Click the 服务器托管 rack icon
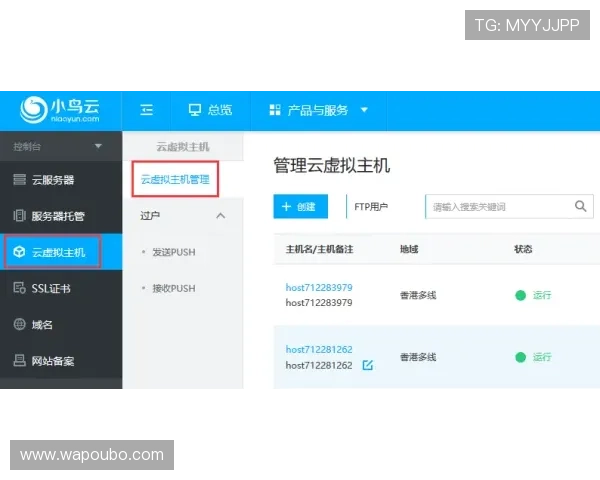 20,216
